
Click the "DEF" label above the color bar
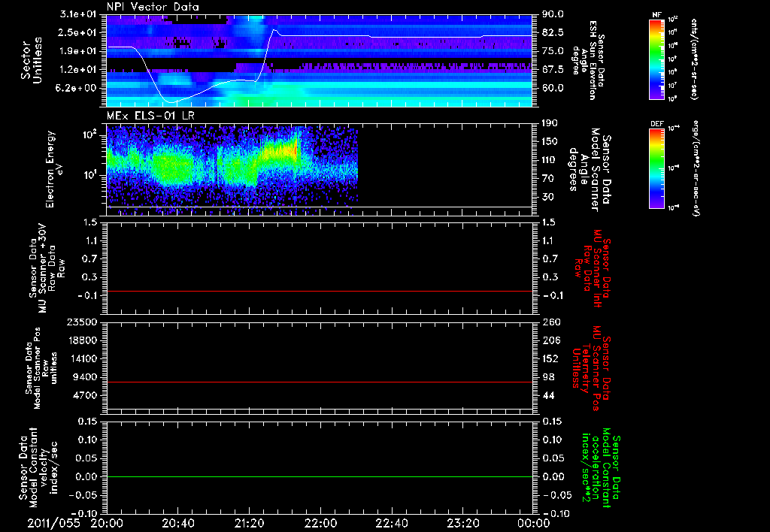click(x=656, y=124)
